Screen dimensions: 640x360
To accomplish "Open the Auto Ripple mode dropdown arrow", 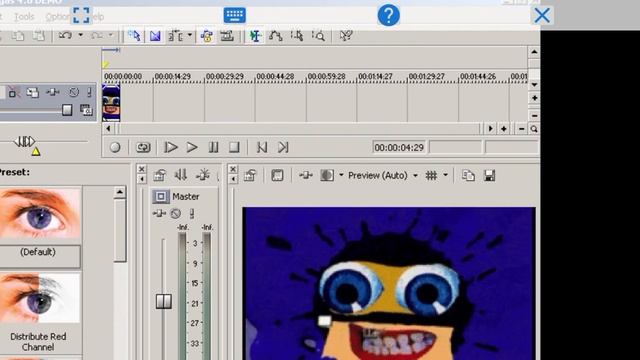I will [189, 36].
